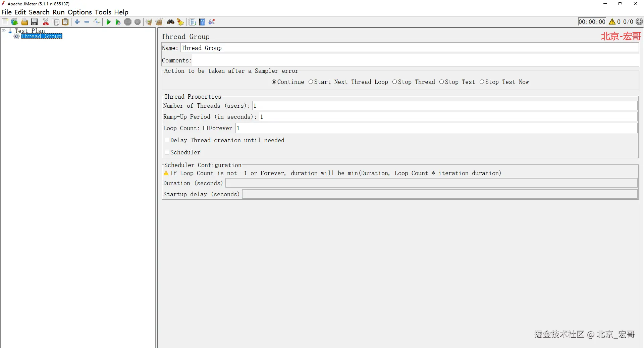Click the 0/0 active threads counter
This screenshot has width=644, height=348.
pyautogui.click(x=628, y=22)
